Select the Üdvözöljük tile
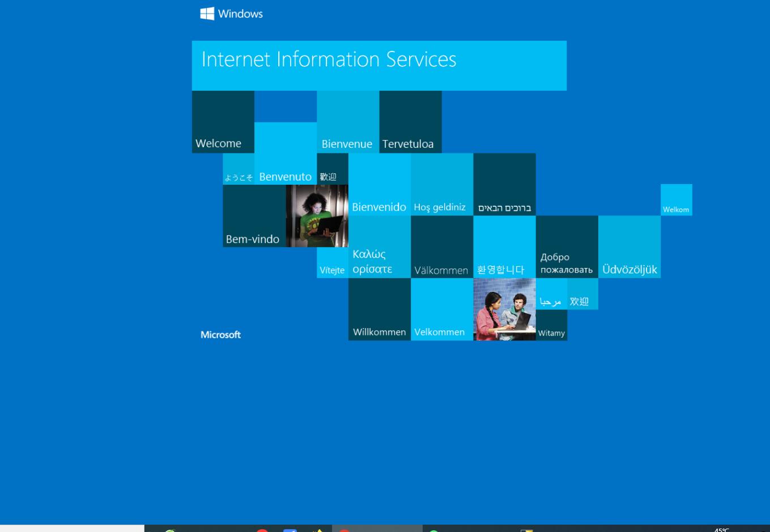Image resolution: width=770 pixels, height=532 pixels. click(629, 247)
